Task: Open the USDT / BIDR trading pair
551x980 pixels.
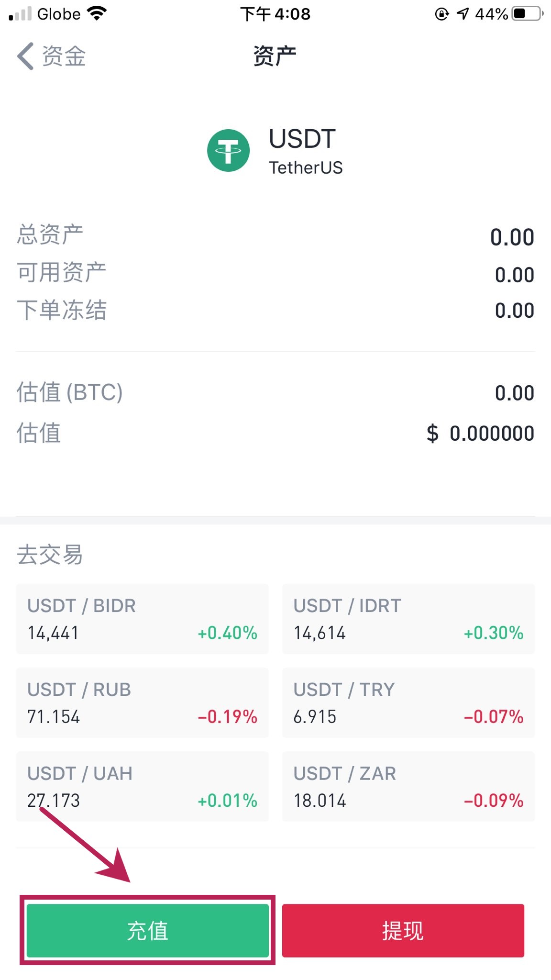Action: tap(142, 619)
